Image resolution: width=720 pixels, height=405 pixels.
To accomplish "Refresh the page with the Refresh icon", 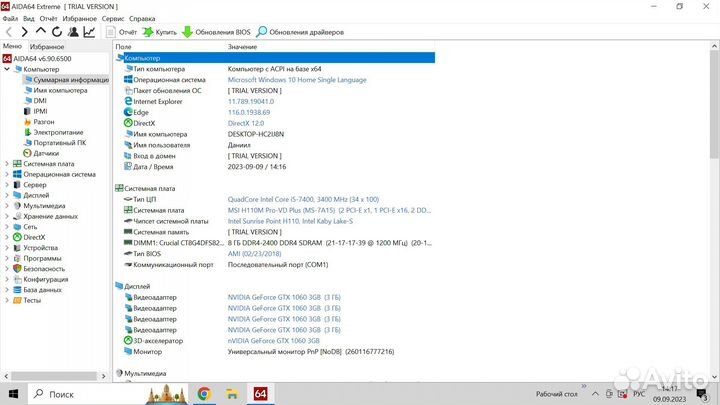I will (57, 32).
